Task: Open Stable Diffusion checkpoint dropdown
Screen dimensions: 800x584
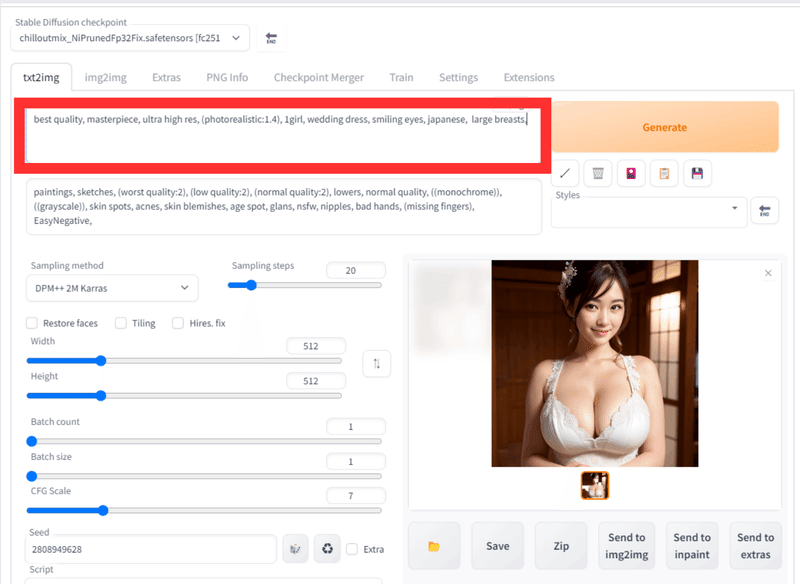Action: pyautogui.click(x=130, y=38)
